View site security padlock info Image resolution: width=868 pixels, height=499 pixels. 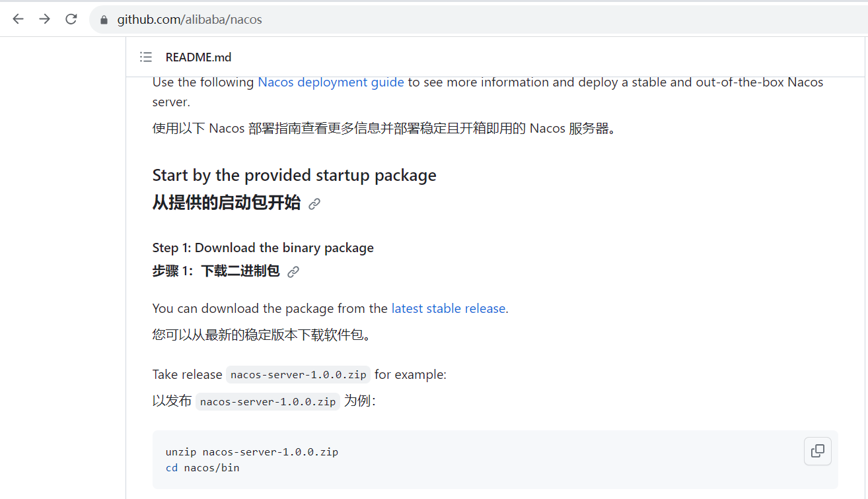coord(103,20)
